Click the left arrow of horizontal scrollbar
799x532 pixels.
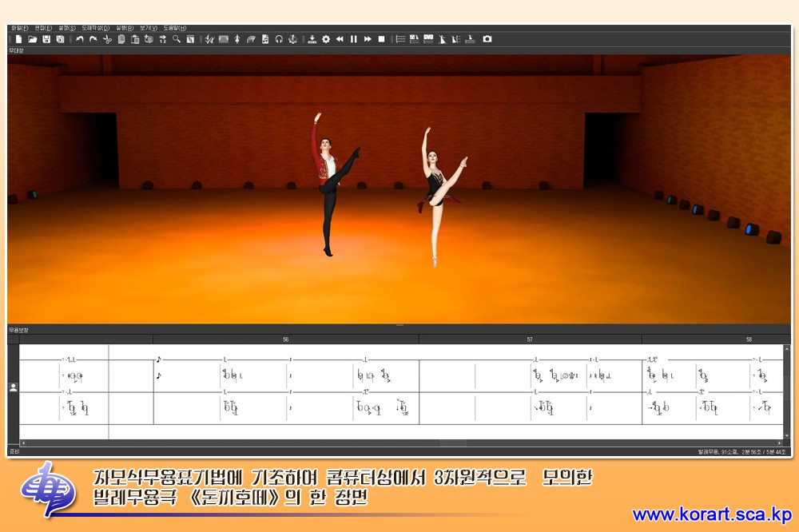(22, 443)
